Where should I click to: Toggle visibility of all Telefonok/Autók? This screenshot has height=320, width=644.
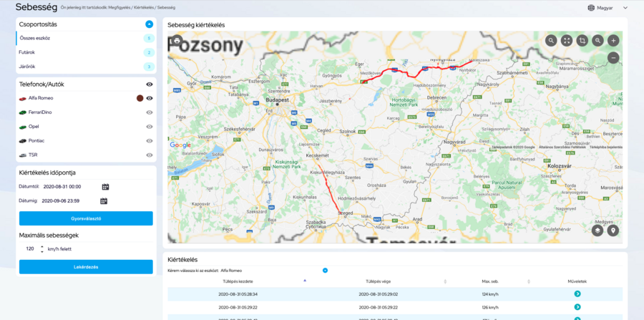pyautogui.click(x=150, y=84)
